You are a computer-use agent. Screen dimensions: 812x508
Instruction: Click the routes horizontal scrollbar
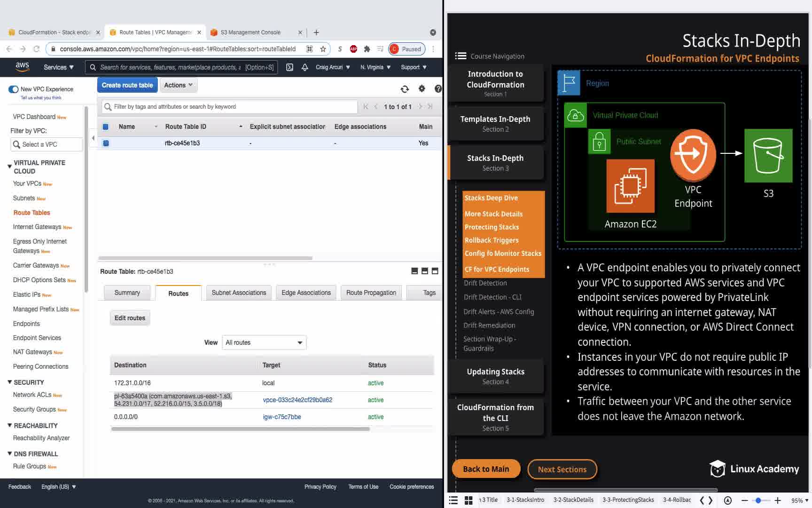click(240, 429)
